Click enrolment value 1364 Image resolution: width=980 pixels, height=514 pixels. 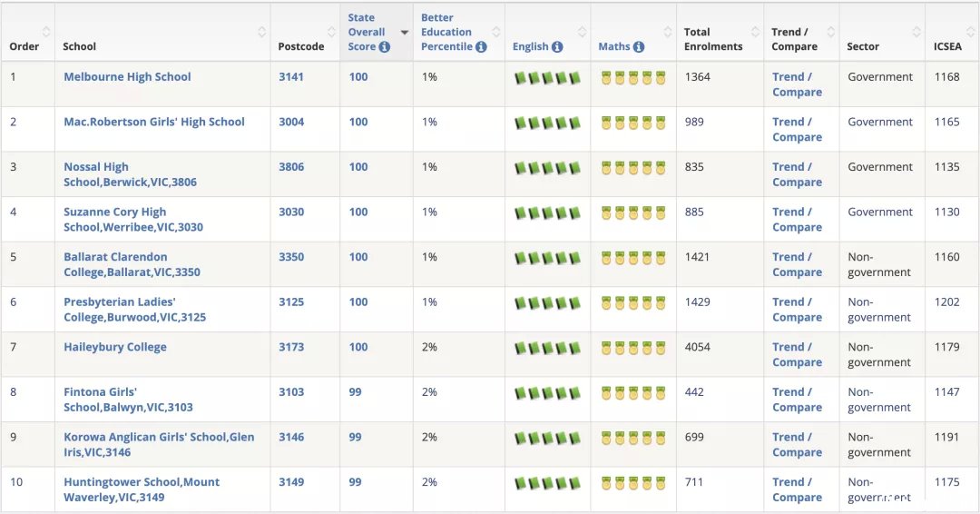(x=698, y=77)
